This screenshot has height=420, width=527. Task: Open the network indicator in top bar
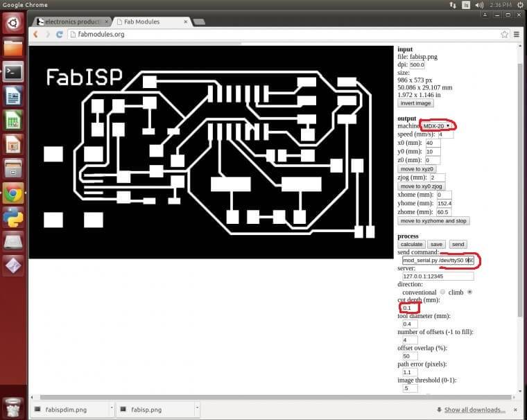(453, 5)
